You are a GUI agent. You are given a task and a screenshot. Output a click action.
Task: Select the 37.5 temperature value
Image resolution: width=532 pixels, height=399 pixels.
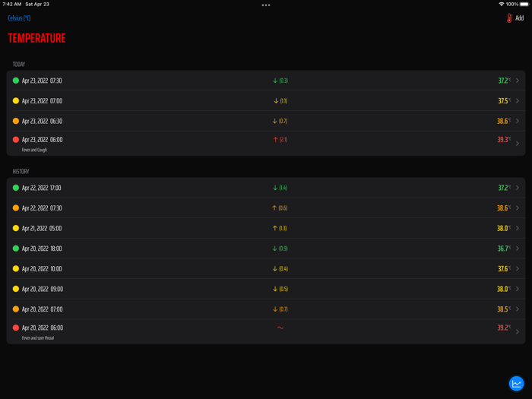coord(504,101)
